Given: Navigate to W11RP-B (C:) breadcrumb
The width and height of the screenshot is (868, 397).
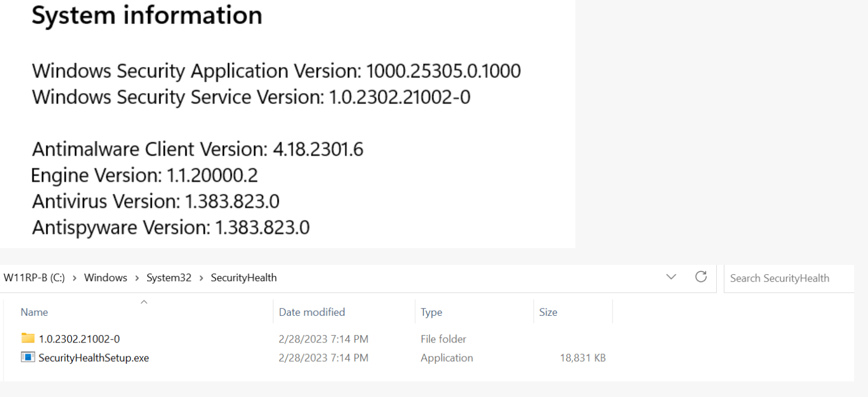Looking at the screenshot, I should (x=34, y=278).
